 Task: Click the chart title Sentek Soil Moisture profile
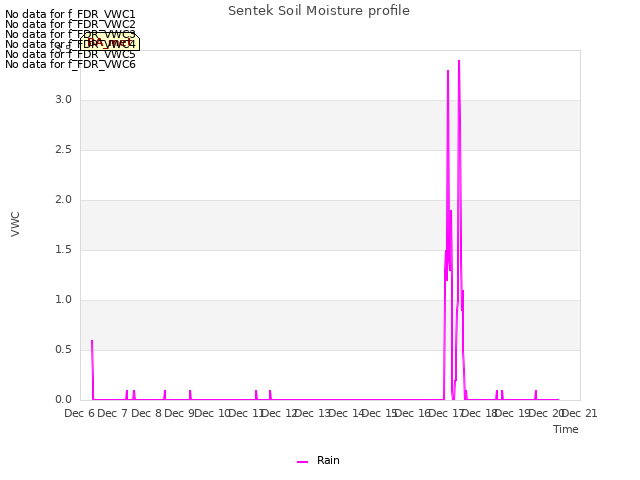319,11
